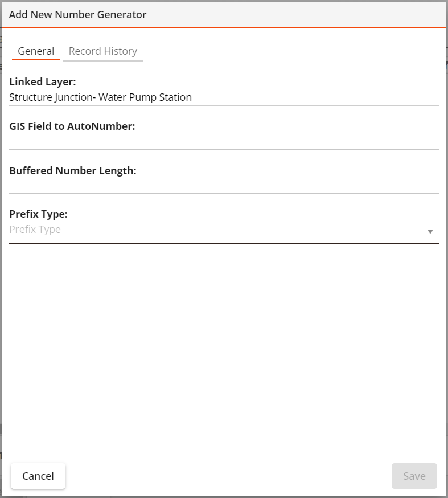Focus the GIS Field to AutoNumber input
448x498 pixels.
click(224, 142)
